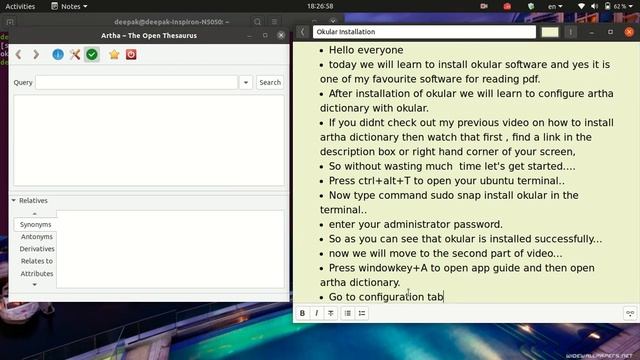
Task: Apply numbered list in Notes
Action: click(x=362, y=313)
